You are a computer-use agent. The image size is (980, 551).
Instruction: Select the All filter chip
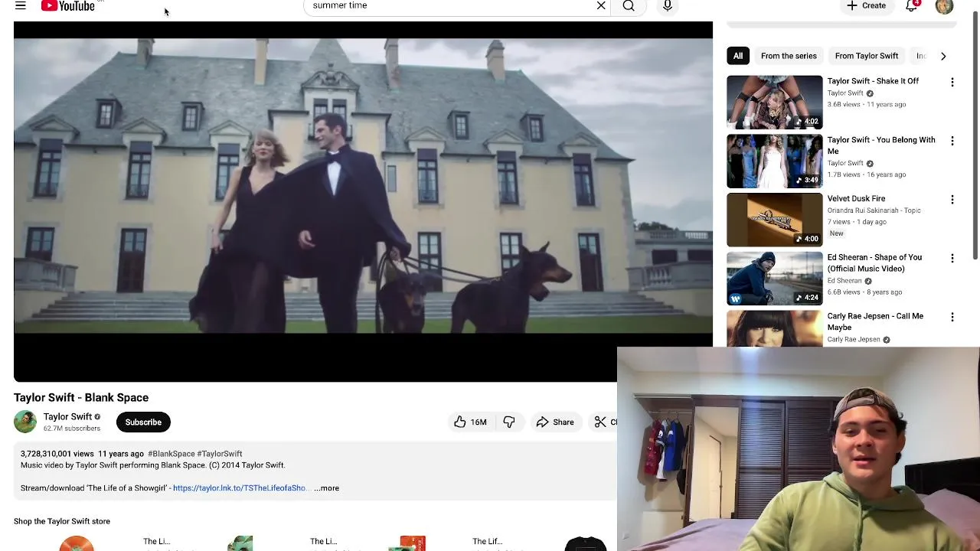pyautogui.click(x=738, y=56)
